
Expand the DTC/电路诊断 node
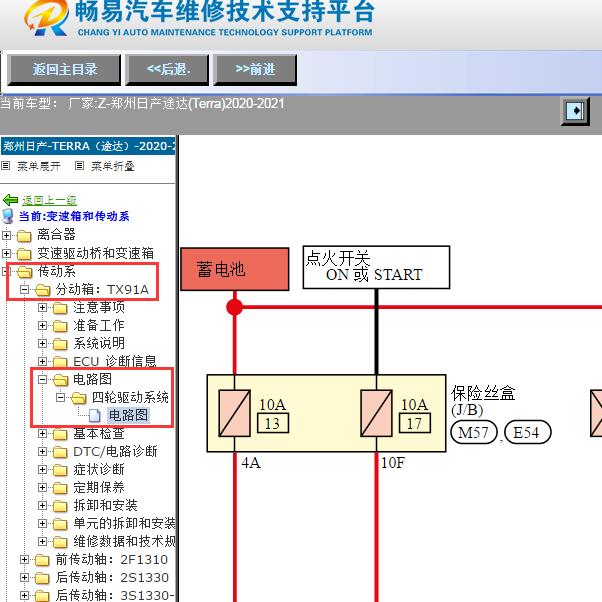coord(42,452)
